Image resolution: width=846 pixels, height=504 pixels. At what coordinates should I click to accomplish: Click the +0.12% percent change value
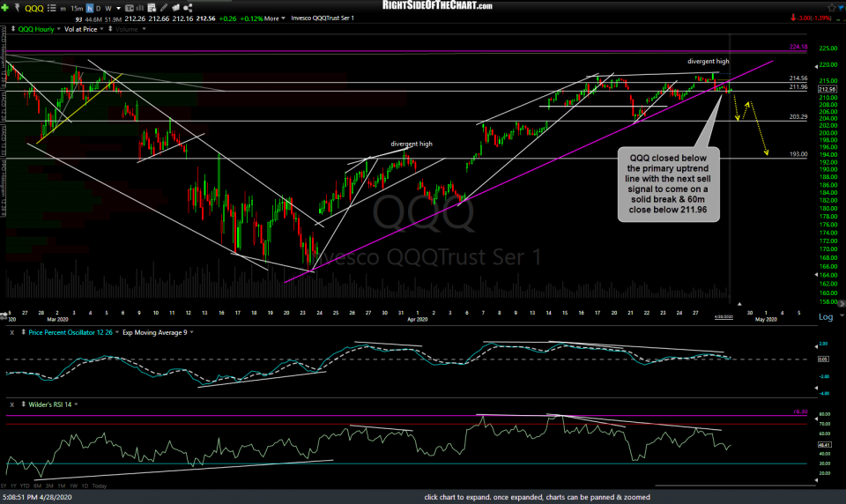[x=251, y=19]
